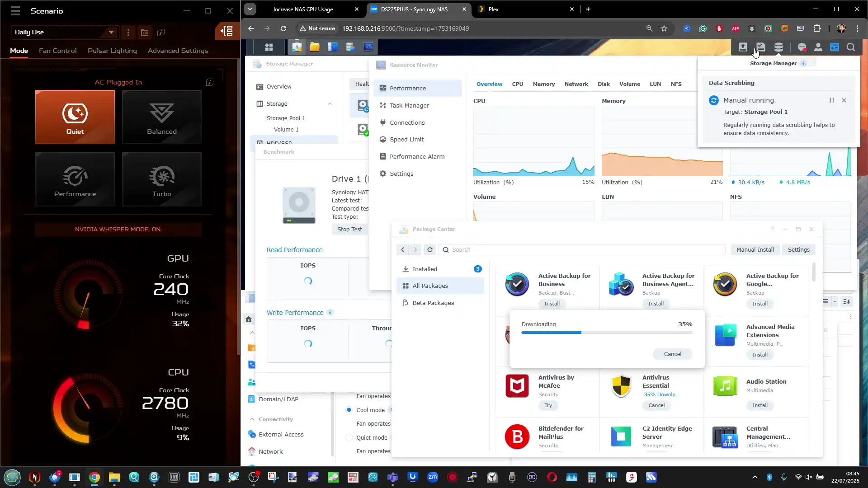This screenshot has width=868, height=488.
Task: Refresh Package Center list
Action: (x=430, y=249)
